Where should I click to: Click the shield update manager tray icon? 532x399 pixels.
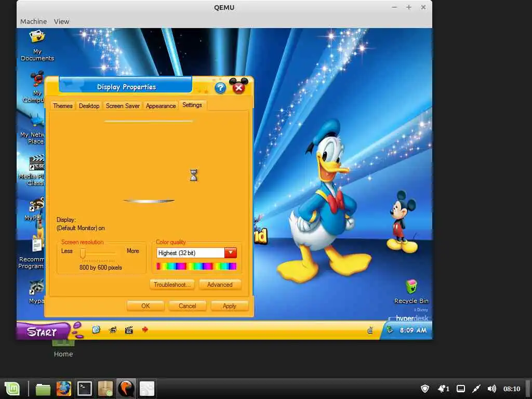(x=425, y=389)
